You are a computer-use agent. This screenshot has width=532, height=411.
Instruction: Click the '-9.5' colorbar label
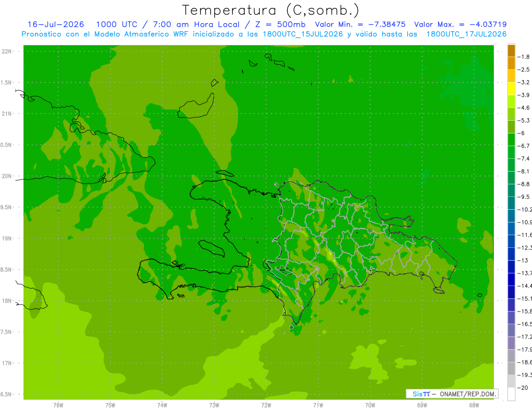pyautogui.click(x=523, y=196)
